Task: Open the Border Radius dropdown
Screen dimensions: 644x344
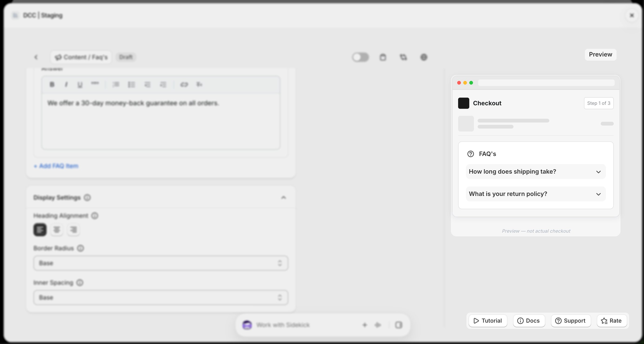Action: pos(161,263)
